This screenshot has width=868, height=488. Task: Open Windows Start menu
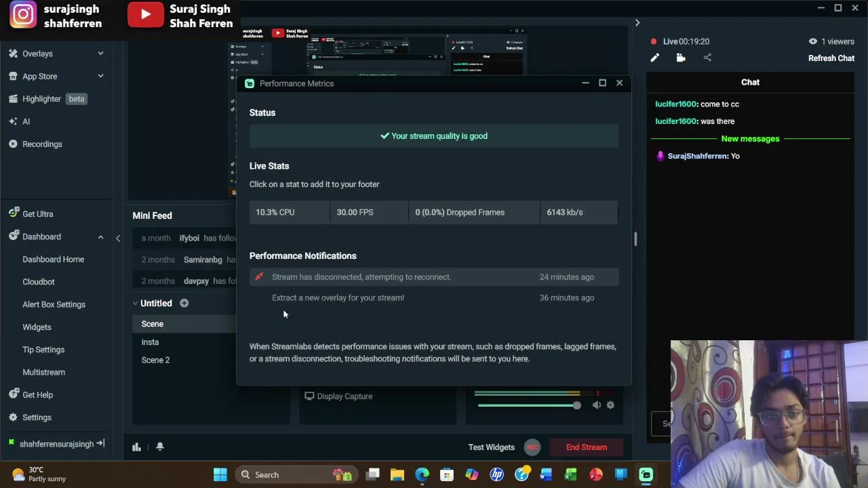pyautogui.click(x=220, y=474)
